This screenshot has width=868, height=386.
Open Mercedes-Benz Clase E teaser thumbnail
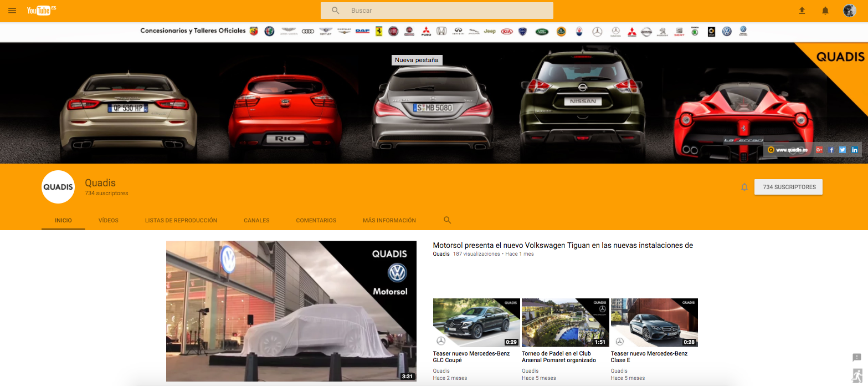[654, 323]
